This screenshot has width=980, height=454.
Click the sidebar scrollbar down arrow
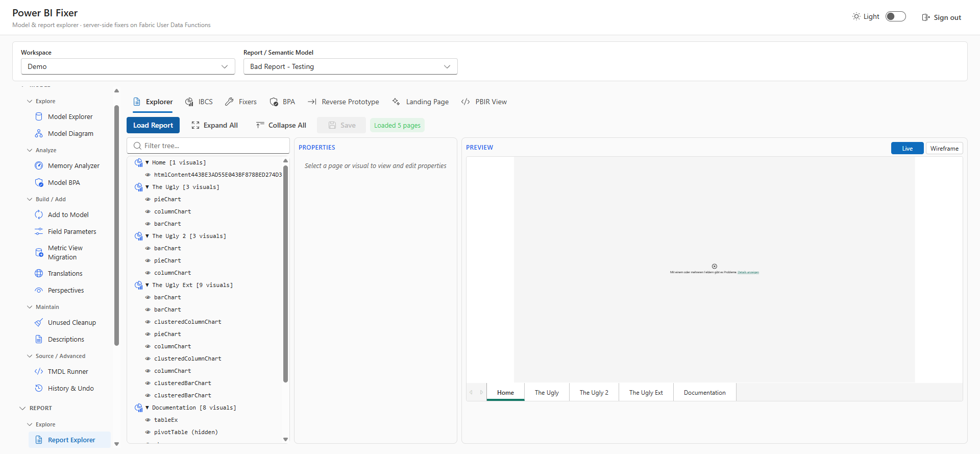point(117,444)
